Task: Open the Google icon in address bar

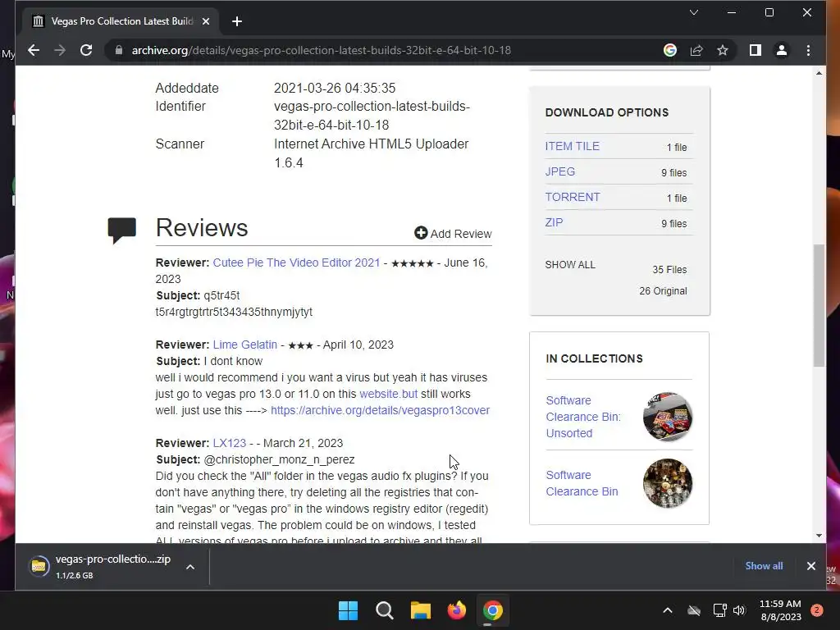Action: [x=669, y=50]
